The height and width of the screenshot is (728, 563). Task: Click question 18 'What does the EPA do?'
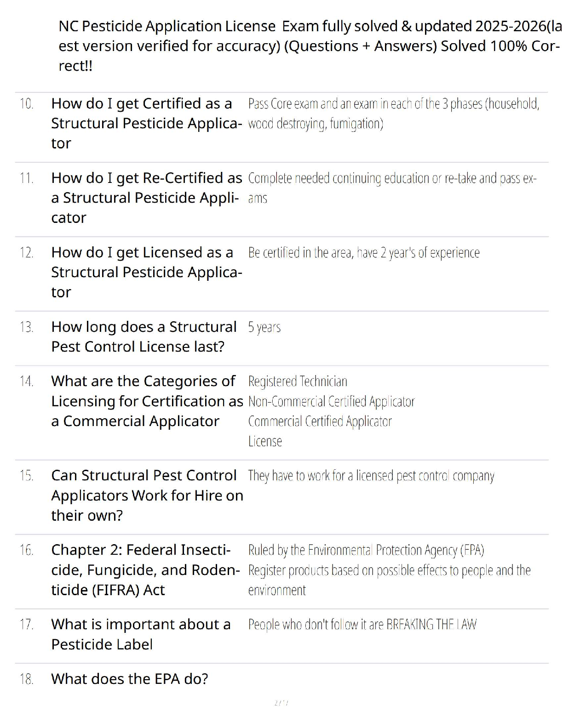tap(129, 679)
